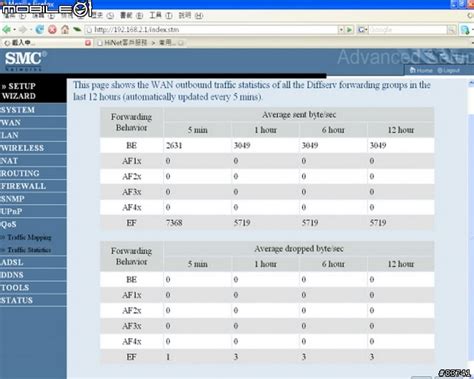Reload the page with the refresh icon
The image size is (474, 379).
pos(40,30)
